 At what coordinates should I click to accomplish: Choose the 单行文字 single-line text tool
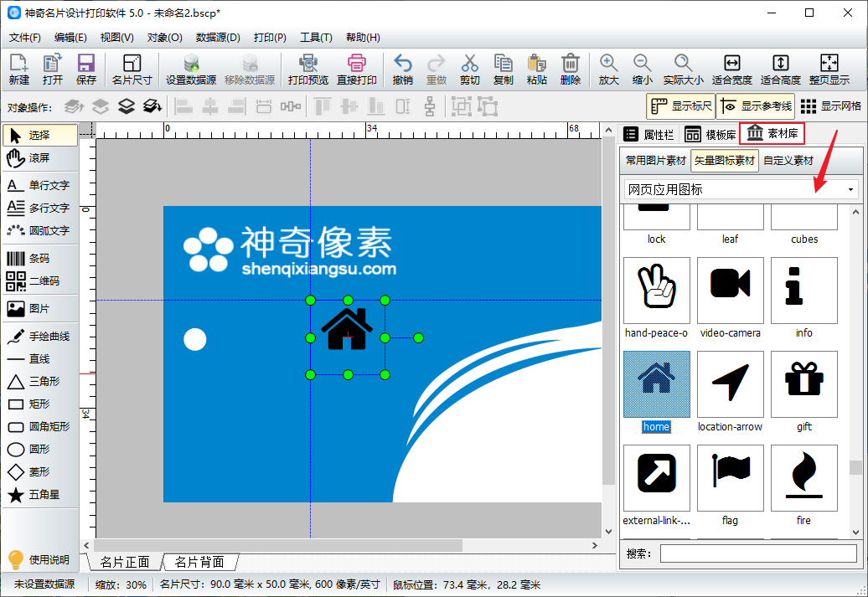[40, 185]
